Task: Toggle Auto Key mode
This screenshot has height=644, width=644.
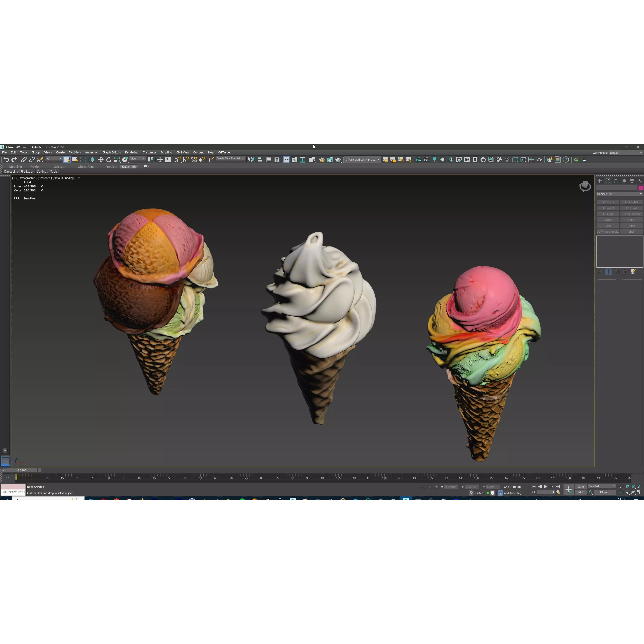Action: 581,487
